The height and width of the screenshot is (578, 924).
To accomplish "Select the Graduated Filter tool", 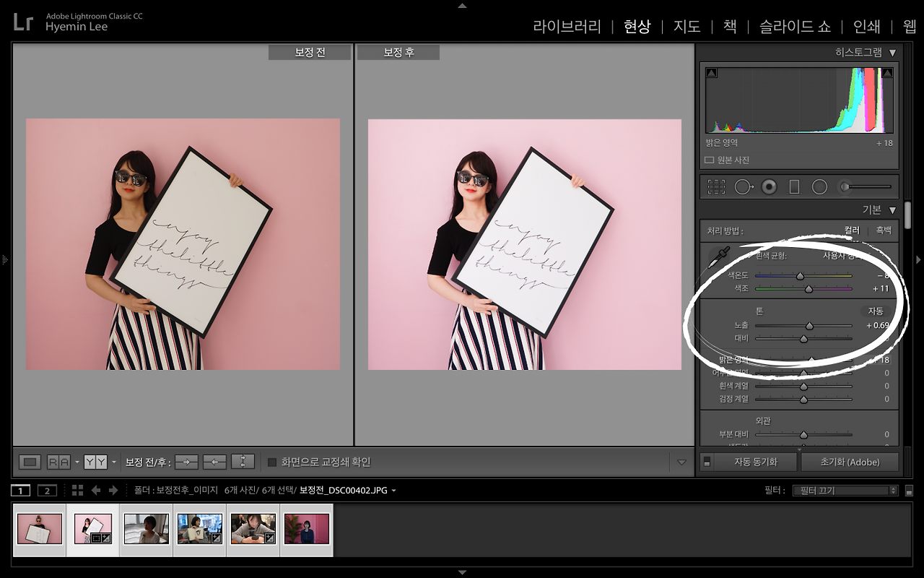I will click(794, 187).
